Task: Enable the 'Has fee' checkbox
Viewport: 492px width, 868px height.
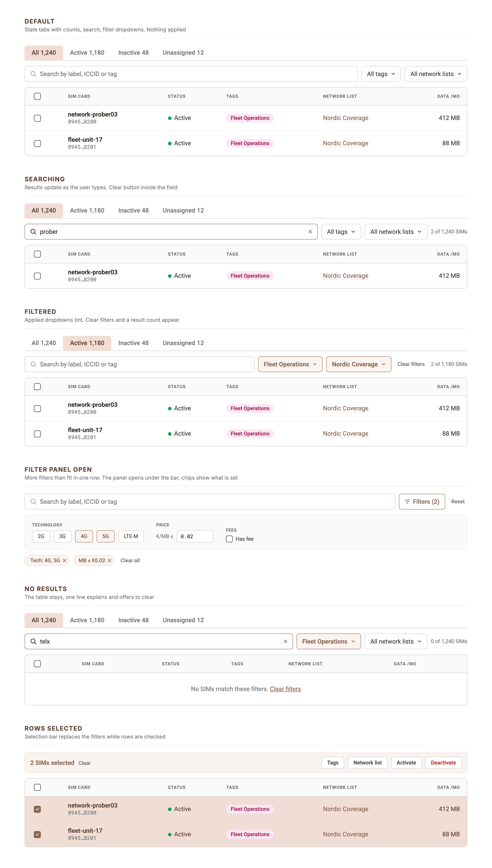Action: (230, 539)
